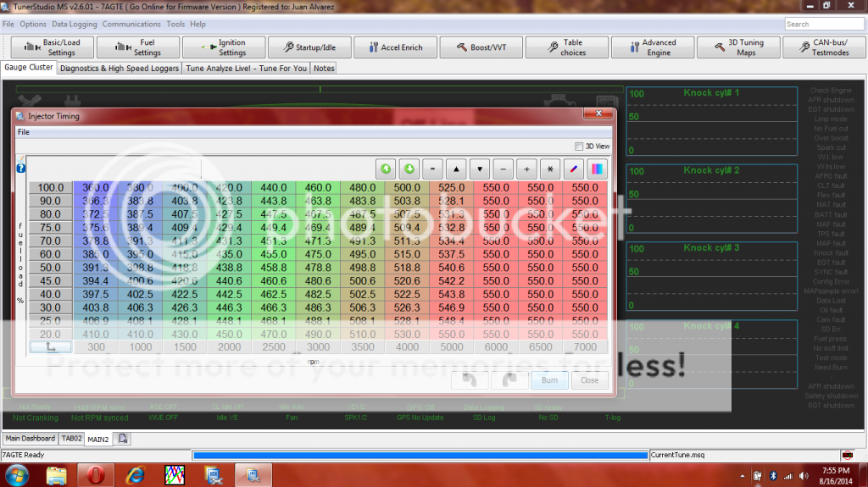This screenshot has height=487, width=868.
Task: Open the Fuel Settings dropdown
Action: pos(136,47)
